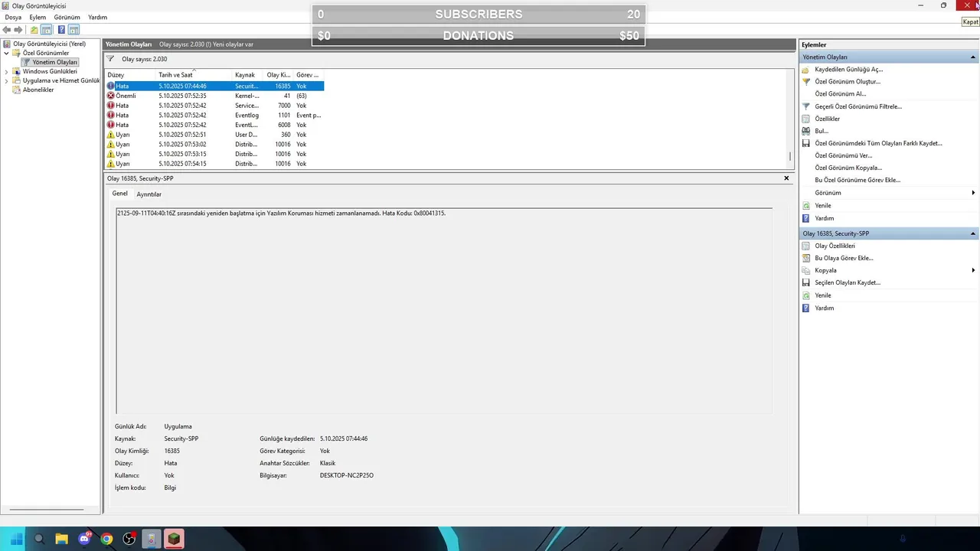
Task: Click Kaydedilen Günlüğü Aç... action
Action: pyautogui.click(x=848, y=70)
